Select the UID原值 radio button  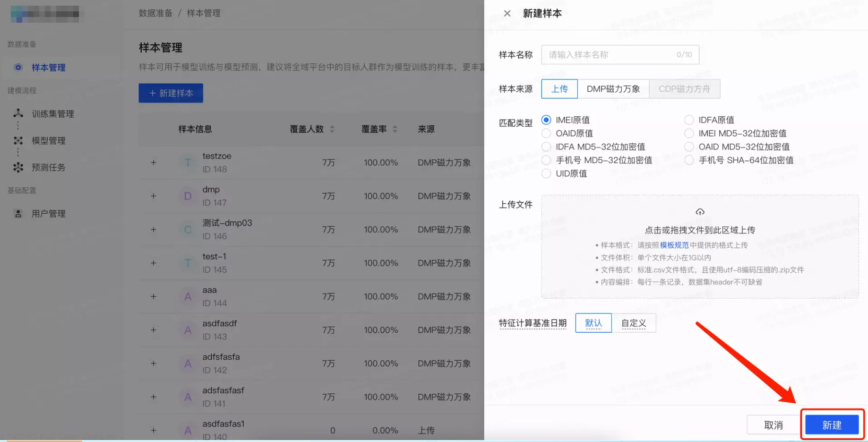[547, 173]
